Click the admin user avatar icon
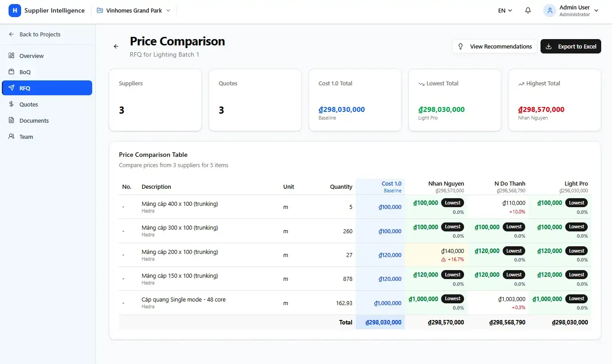The image size is (612, 364). [x=549, y=10]
